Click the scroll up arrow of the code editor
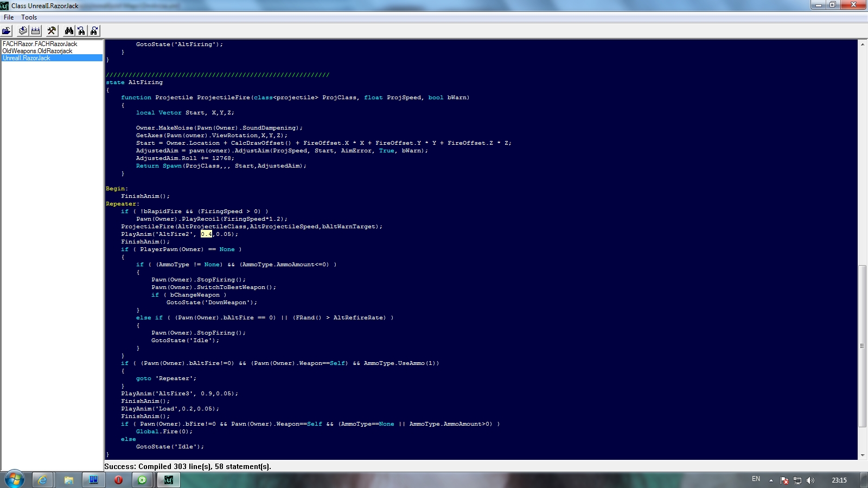This screenshot has width=868, height=488. (x=862, y=44)
